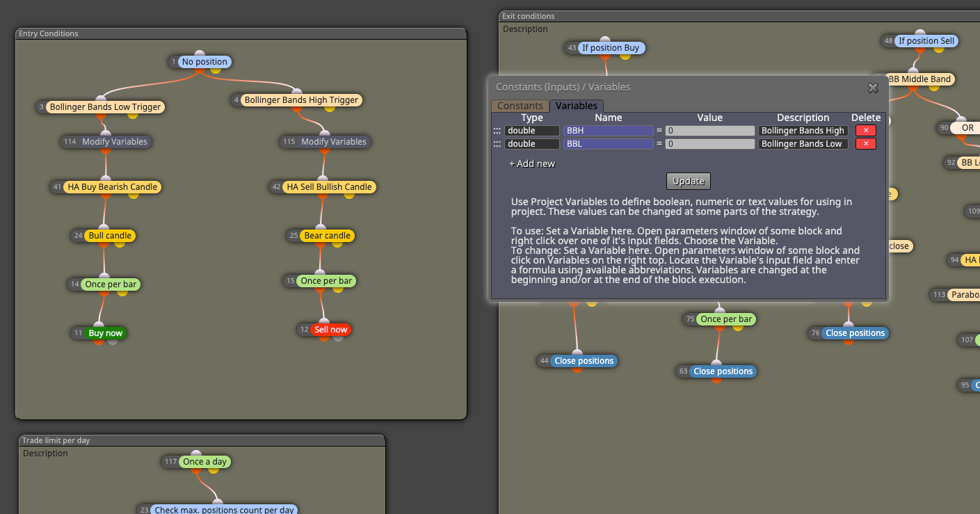Select Close positions block 63
Viewport: 980px width, 514px height.
click(723, 371)
